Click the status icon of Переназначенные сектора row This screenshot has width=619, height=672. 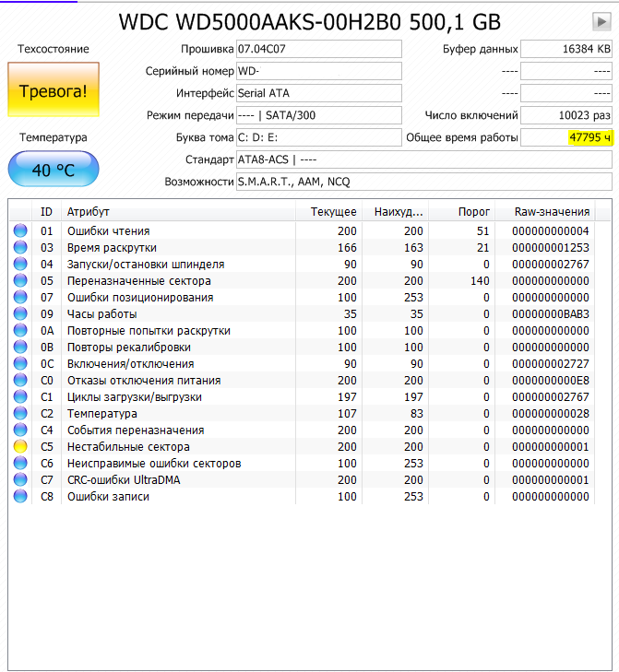[x=20, y=281]
